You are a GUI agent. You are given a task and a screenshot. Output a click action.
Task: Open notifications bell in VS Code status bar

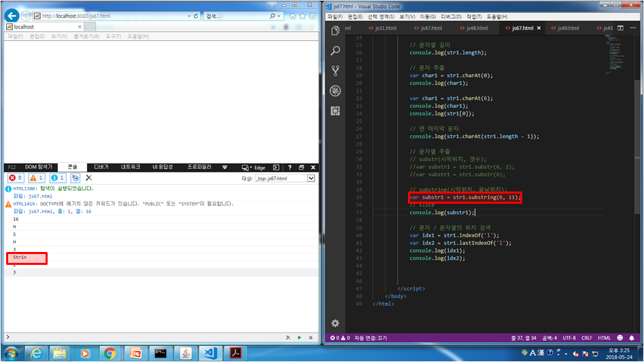tap(632, 338)
